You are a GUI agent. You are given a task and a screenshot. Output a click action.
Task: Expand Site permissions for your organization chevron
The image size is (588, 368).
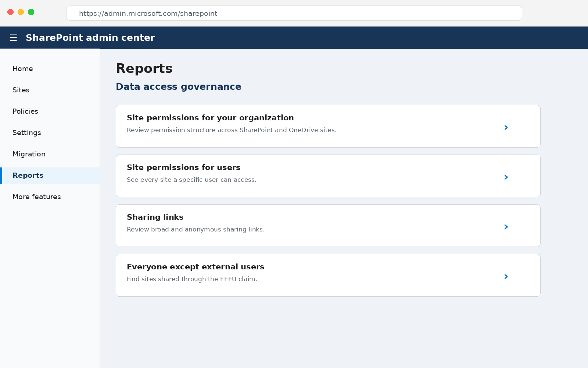506,127
